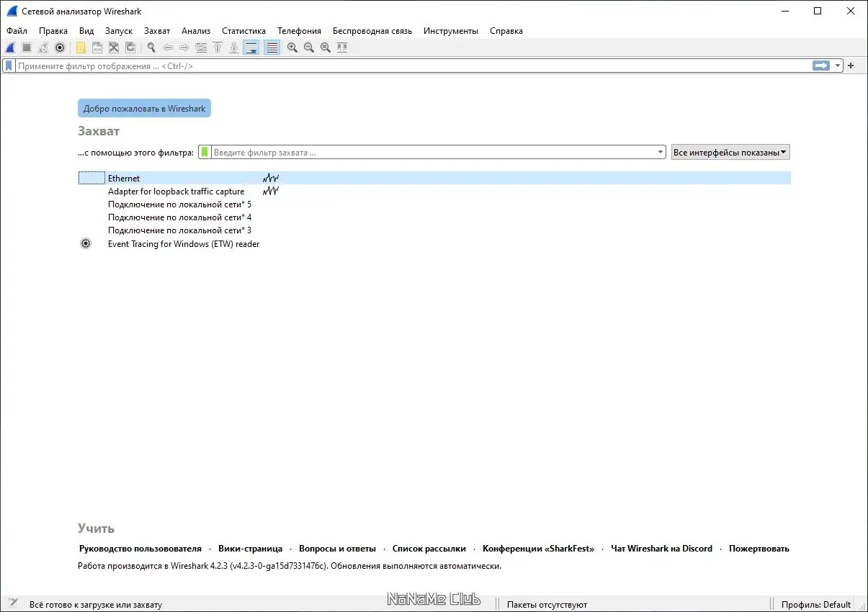Open the 'Руководство пользователя' link

[140, 549]
